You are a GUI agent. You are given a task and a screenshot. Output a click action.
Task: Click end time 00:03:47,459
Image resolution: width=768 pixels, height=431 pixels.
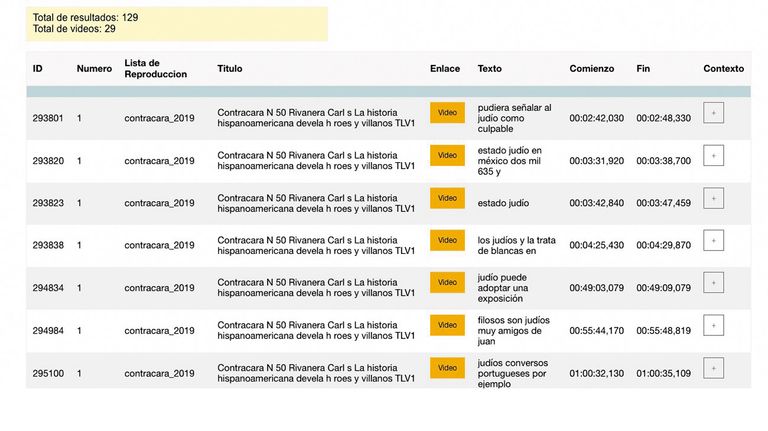(x=664, y=203)
